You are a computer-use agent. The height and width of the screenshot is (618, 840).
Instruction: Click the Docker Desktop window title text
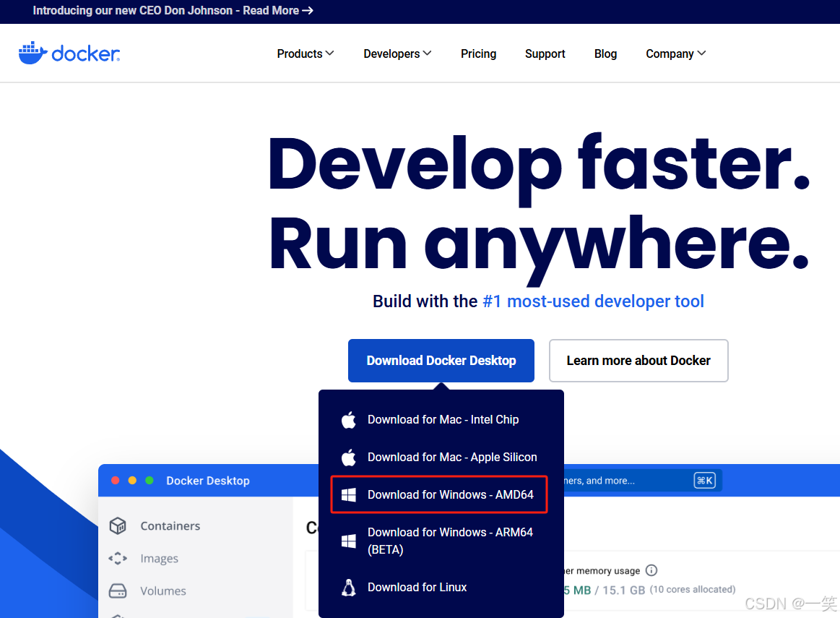point(208,481)
